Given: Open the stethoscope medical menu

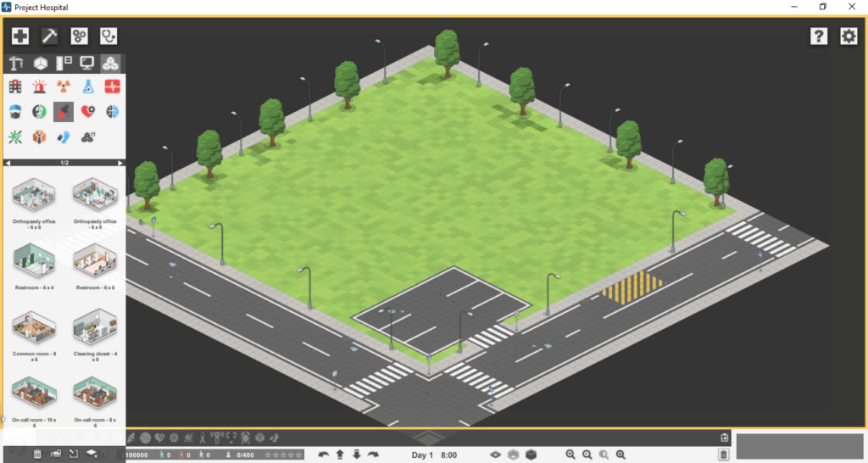Looking at the screenshot, I should [108, 36].
